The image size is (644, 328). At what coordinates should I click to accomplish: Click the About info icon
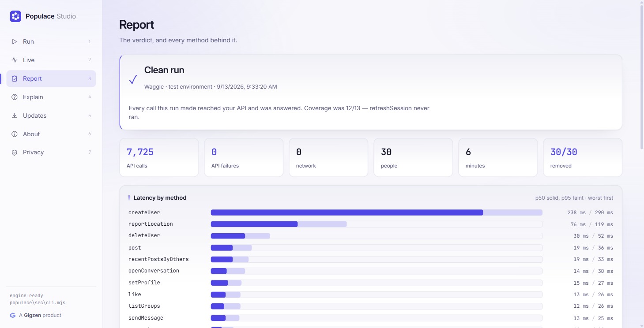click(x=15, y=134)
